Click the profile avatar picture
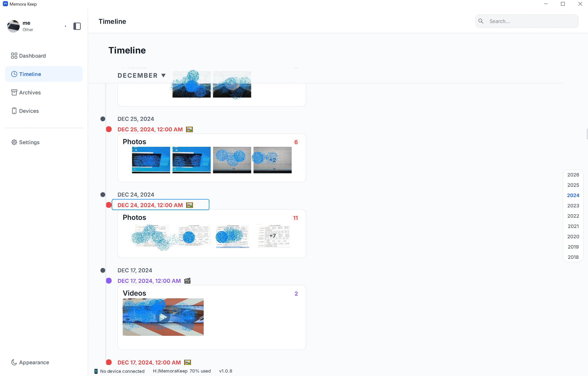The height and width of the screenshot is (376, 588). pos(13,26)
